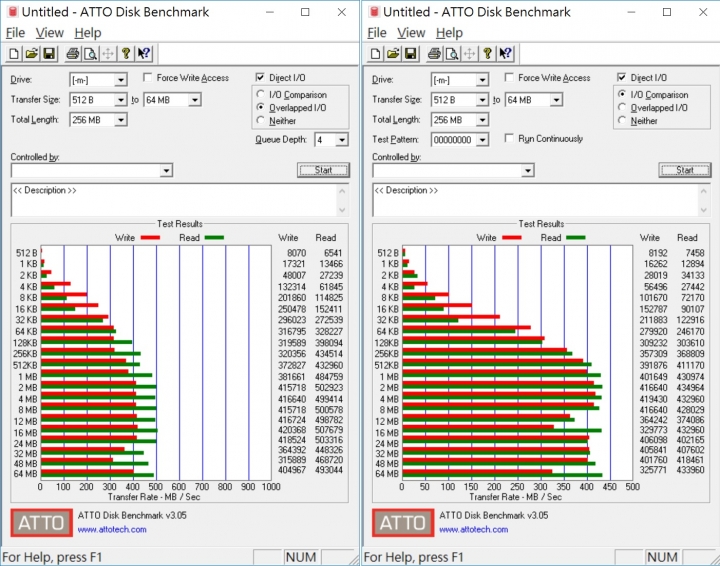Open Controlled by dropdown in right window
This screenshot has width=720, height=566.
click(527, 171)
